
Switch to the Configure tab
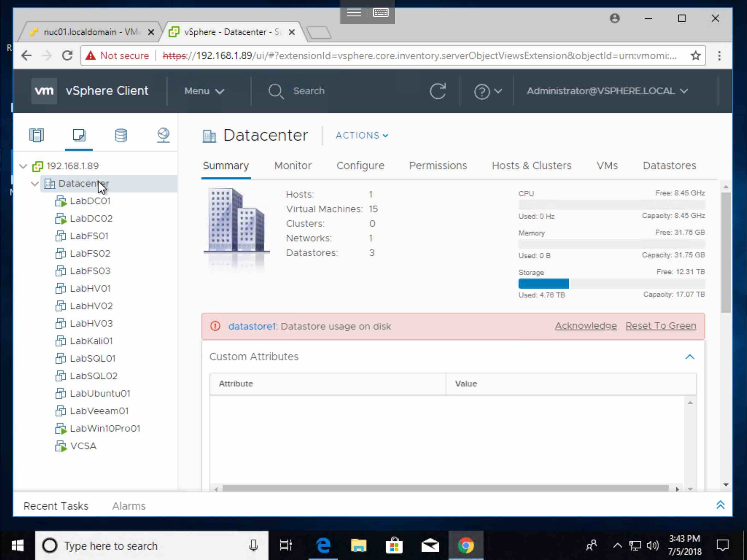pyautogui.click(x=360, y=165)
